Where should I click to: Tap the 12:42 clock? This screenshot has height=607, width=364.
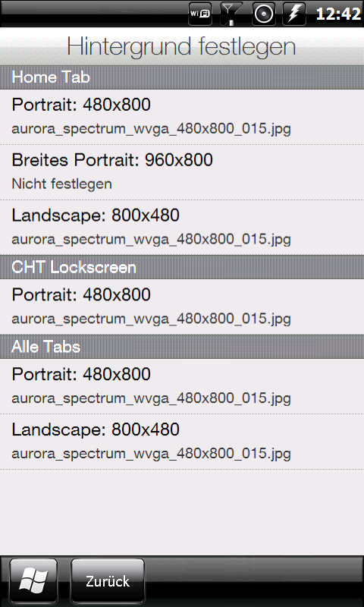tap(338, 14)
